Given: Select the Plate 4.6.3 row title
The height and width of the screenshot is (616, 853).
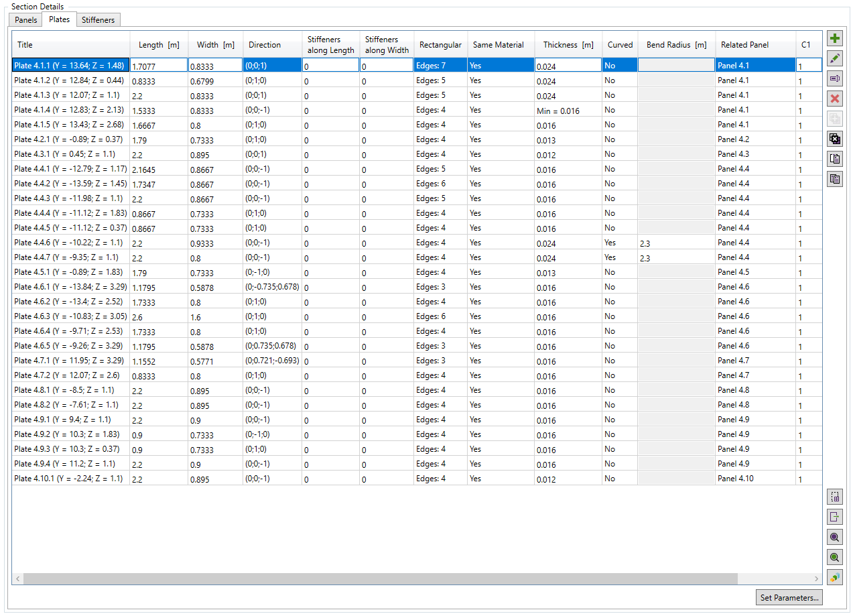Looking at the screenshot, I should (70, 316).
